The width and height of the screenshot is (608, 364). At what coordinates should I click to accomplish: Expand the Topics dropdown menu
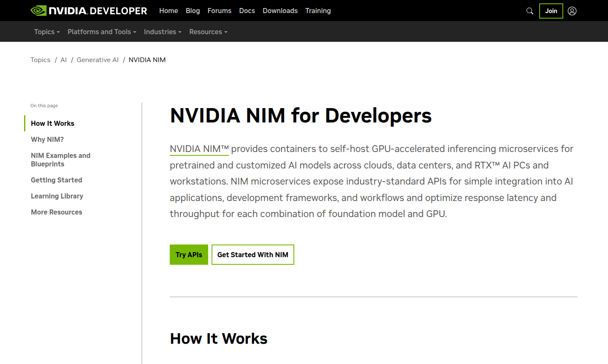[47, 32]
